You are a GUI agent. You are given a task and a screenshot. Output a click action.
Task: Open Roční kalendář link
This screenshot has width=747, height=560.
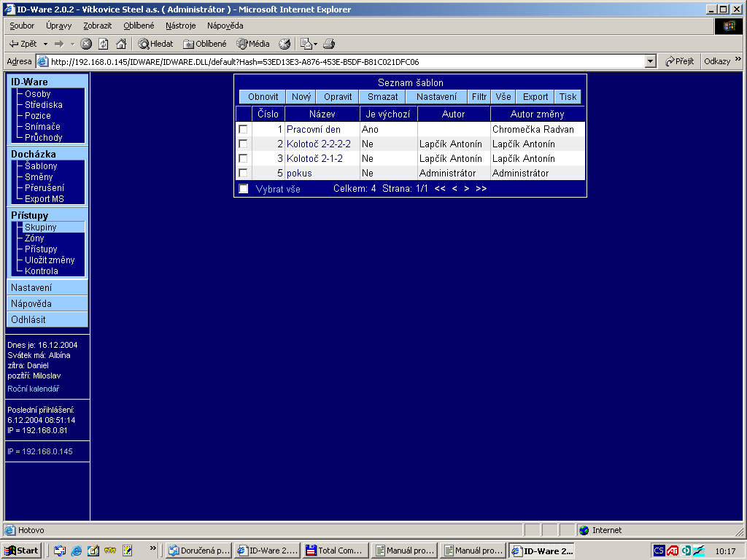[34, 389]
